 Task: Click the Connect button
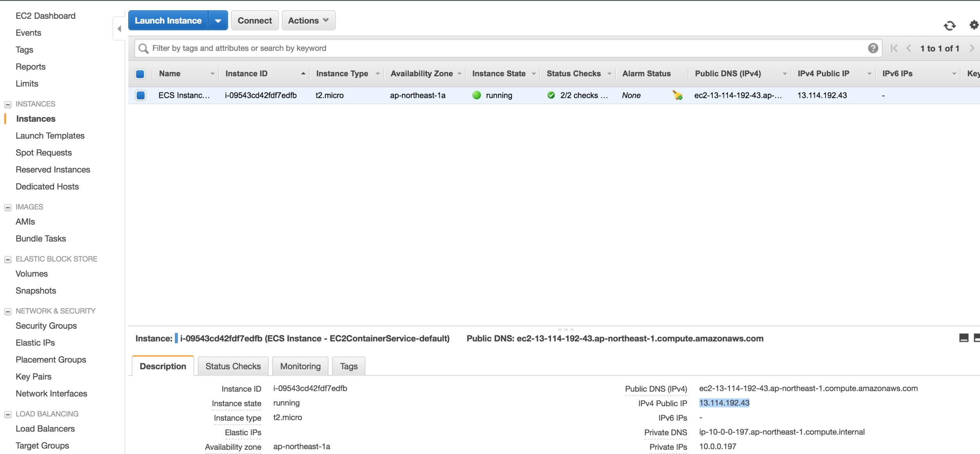coord(254,21)
